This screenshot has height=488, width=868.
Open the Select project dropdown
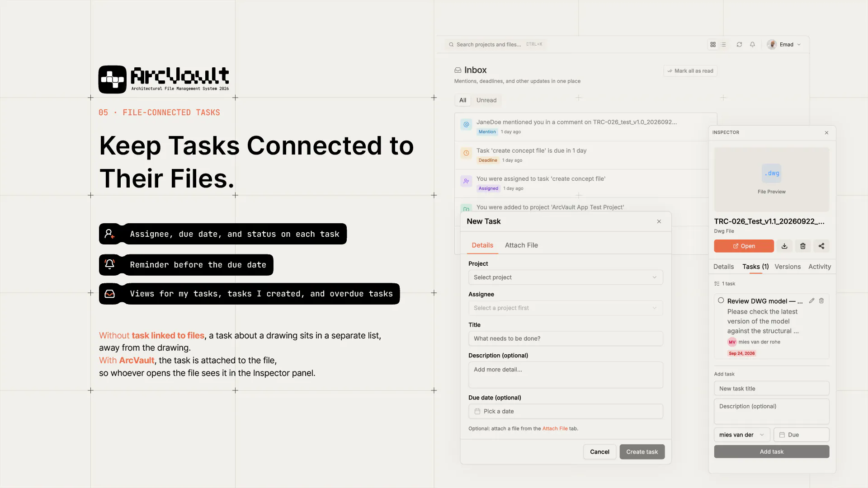pyautogui.click(x=566, y=277)
